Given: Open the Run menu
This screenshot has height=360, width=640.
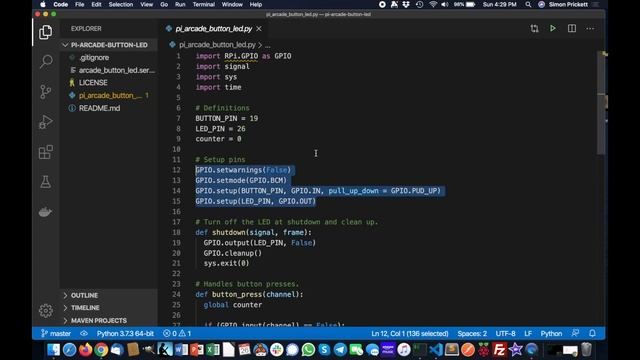Looking at the screenshot, I should coord(180,4).
